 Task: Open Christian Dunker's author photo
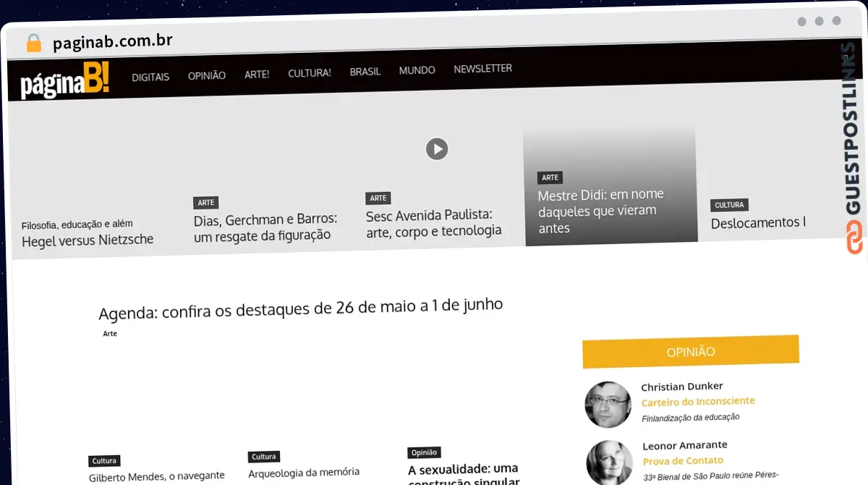[608, 404]
